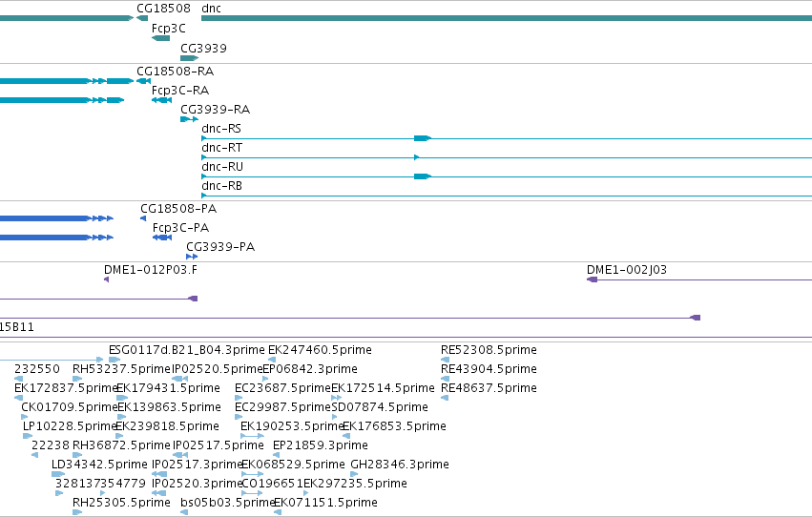The height and width of the screenshot is (517, 812).
Task: Select the EK239818.5prime EST label
Action: tap(167, 426)
